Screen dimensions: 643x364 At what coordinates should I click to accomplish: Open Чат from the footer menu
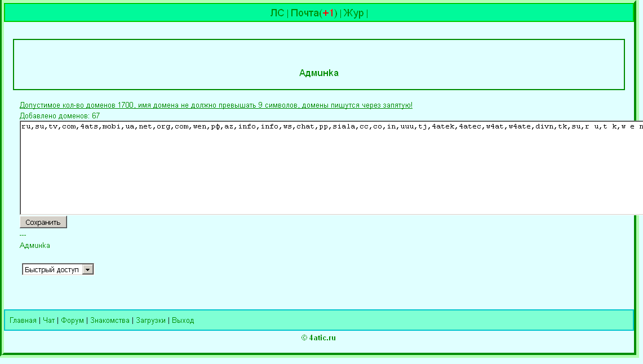[x=49, y=321]
